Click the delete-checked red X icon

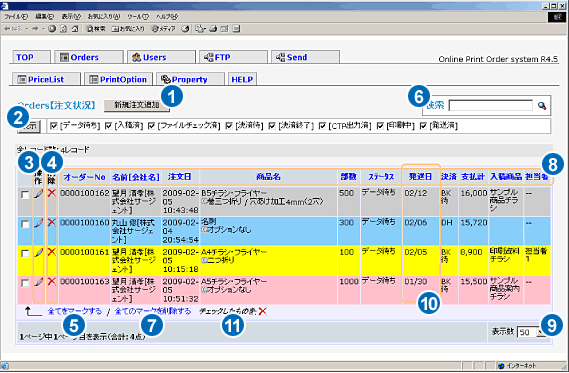tap(263, 311)
